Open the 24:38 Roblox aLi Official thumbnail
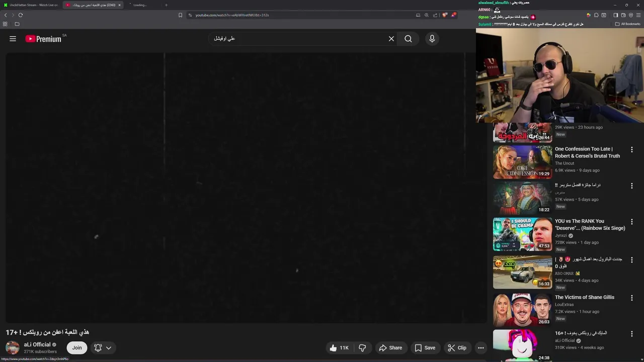Image resolution: width=644 pixels, height=362 pixels. (x=522, y=345)
